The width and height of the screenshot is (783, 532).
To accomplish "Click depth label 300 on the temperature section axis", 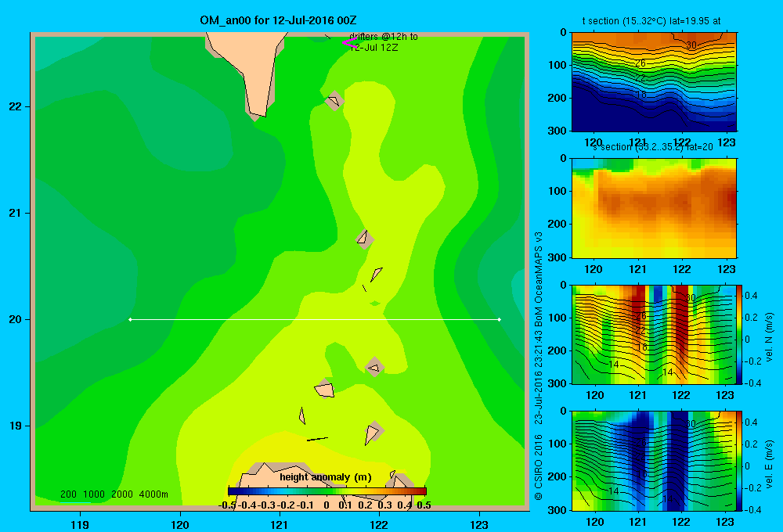I will [x=557, y=131].
